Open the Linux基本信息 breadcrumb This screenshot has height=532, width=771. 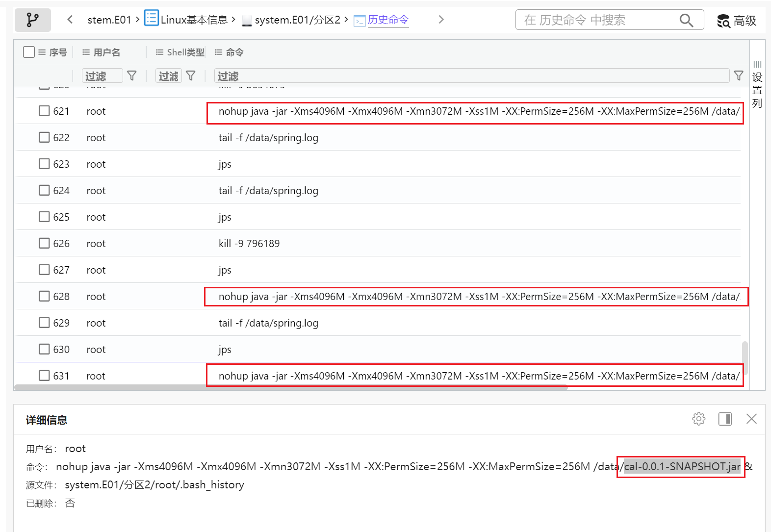click(194, 20)
